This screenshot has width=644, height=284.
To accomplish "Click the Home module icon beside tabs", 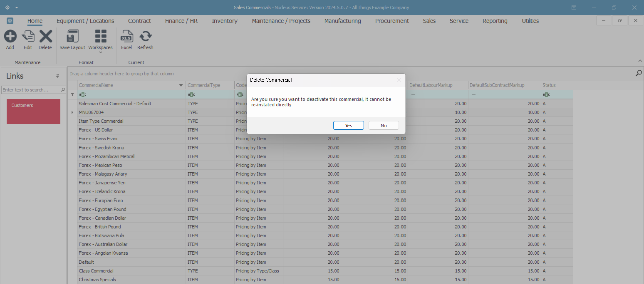I will coord(10,21).
